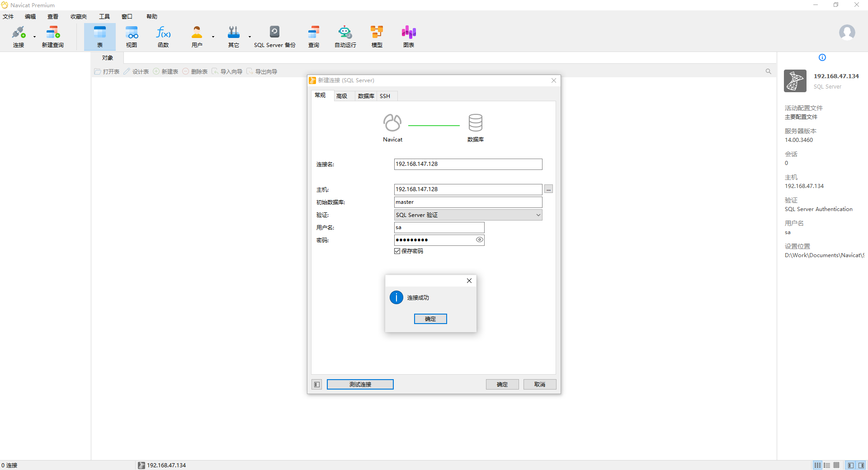The width and height of the screenshot is (868, 470).
Task: Toggle dialog side panel button beside 测试连接
Action: (x=317, y=385)
